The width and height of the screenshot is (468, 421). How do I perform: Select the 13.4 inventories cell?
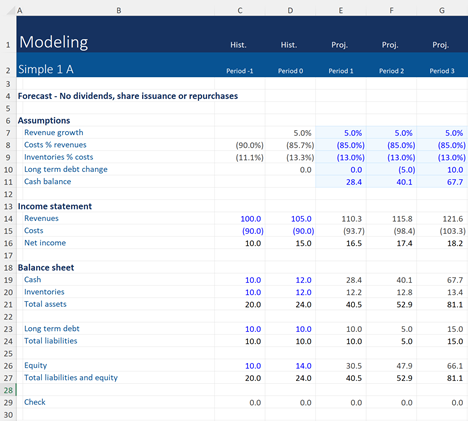tap(442, 292)
